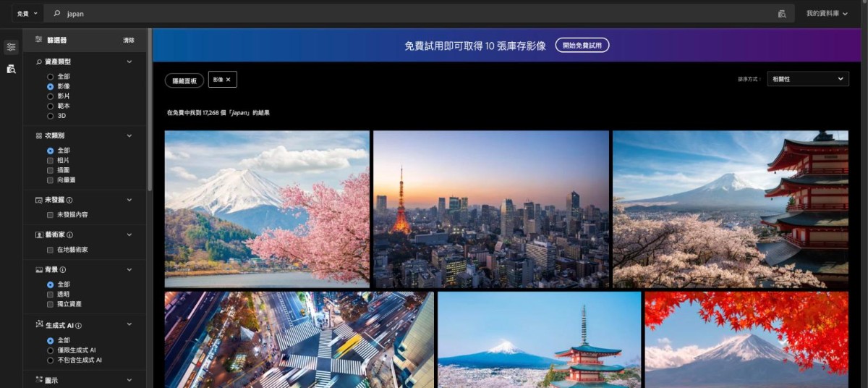Toggle the filters panel sidebar icon
Viewport: 868px width, 388px height.
(11, 47)
